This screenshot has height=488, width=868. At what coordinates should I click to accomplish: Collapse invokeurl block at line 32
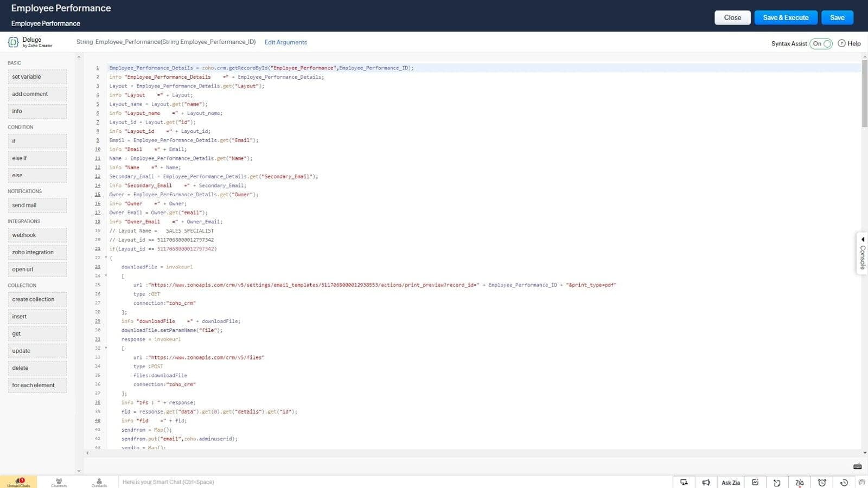click(x=106, y=348)
